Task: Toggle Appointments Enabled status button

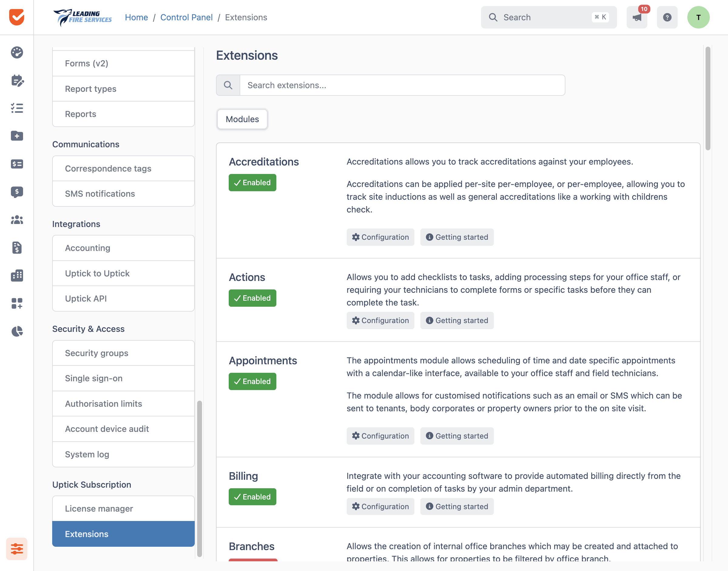Action: [x=252, y=382]
